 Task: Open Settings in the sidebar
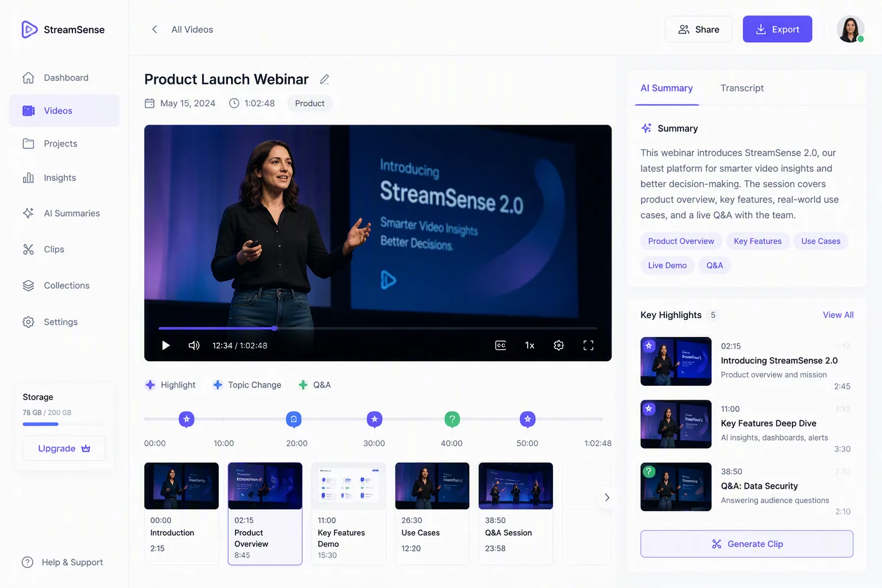(x=64, y=322)
